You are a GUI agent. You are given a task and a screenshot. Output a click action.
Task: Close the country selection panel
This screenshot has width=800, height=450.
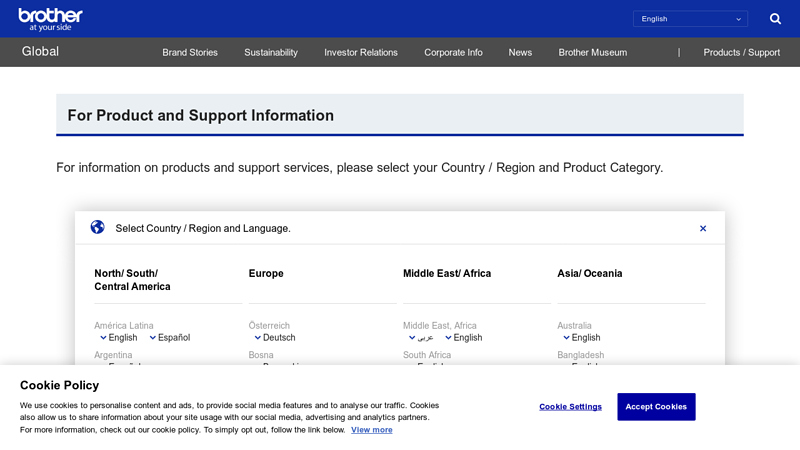coord(703,229)
